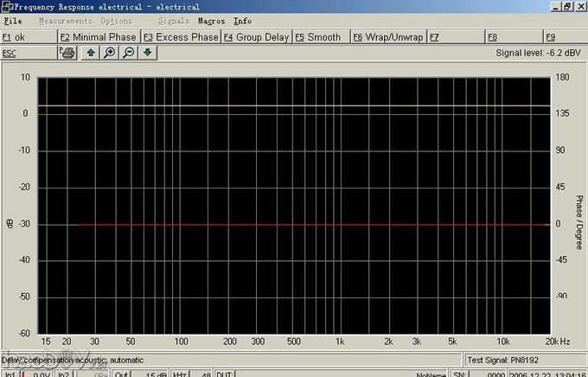
Task: Click the application icon in title bar
Action: pos(7,7)
